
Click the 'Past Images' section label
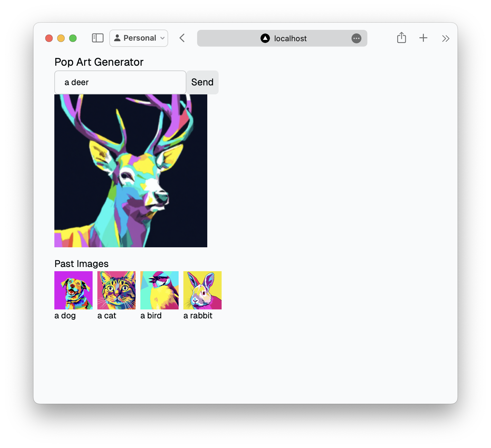pyautogui.click(x=81, y=263)
